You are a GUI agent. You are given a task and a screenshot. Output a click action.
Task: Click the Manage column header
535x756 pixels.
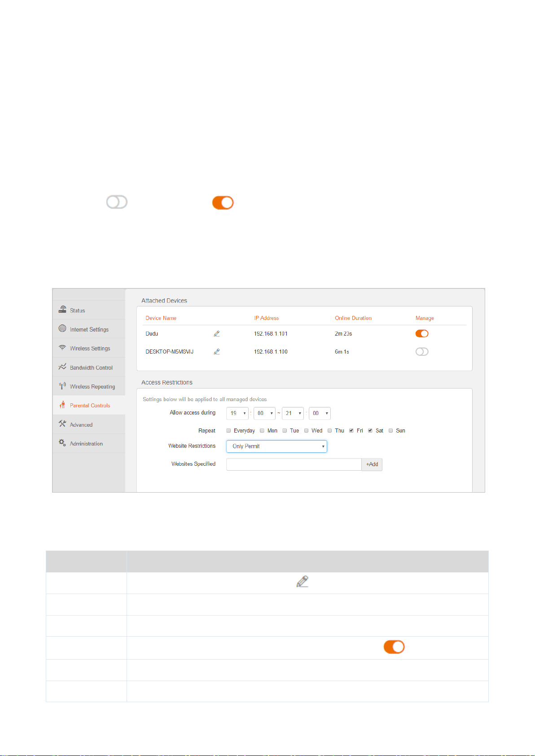pyautogui.click(x=425, y=318)
